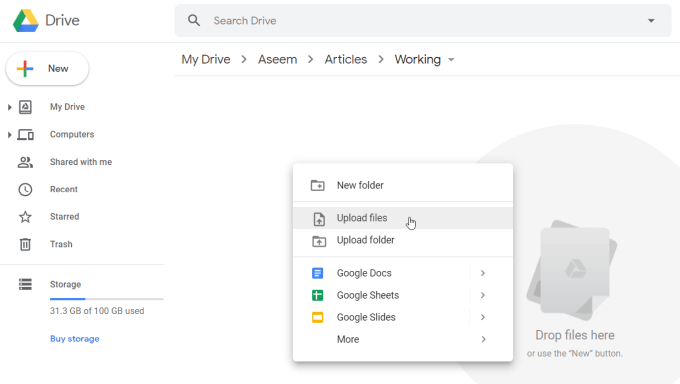Click the colorful plus icon
The width and height of the screenshot is (680, 384).
tap(25, 69)
